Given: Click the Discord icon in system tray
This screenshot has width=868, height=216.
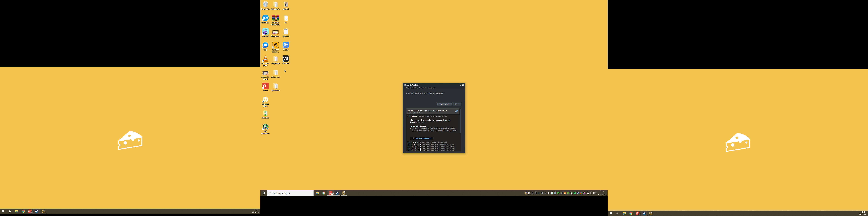Looking at the screenshot, I should (529, 193).
